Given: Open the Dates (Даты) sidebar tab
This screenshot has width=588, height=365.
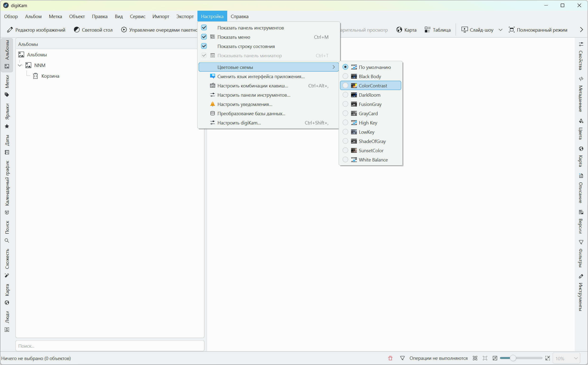Looking at the screenshot, I should tap(7, 145).
